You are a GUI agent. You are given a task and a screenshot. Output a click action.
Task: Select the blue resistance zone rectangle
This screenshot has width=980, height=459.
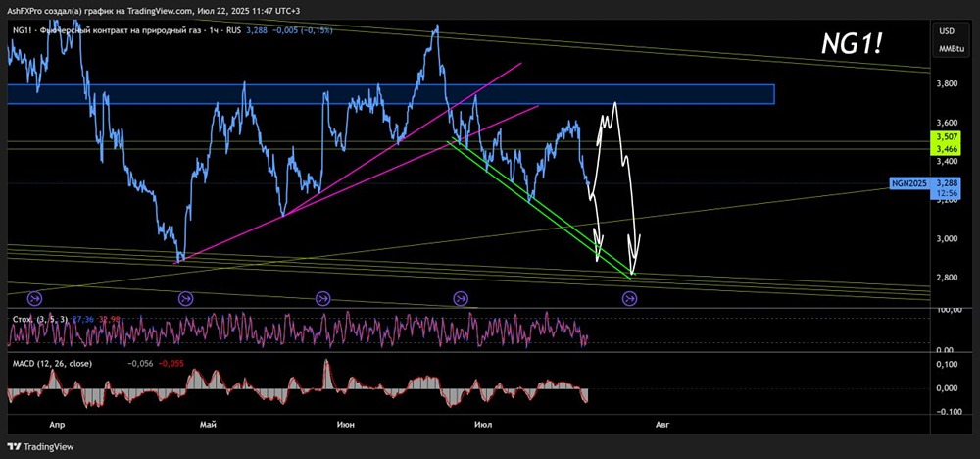(391, 94)
